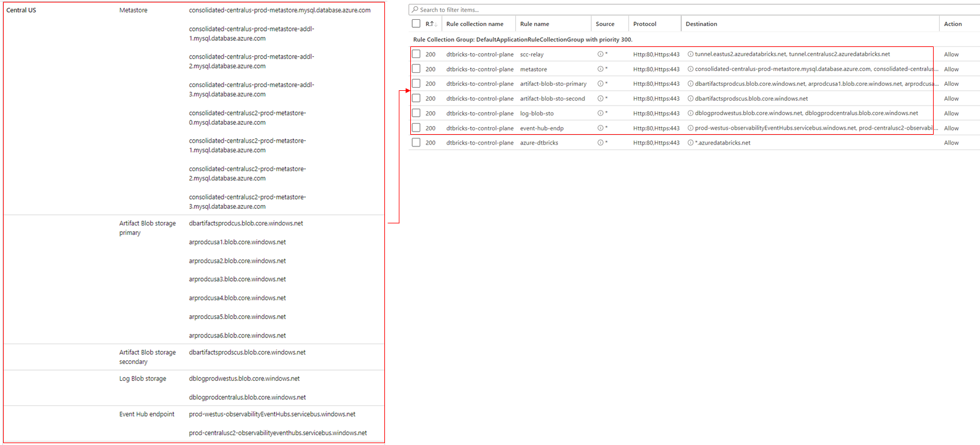980x445 pixels.
Task: Click the 'Allow' action in the azure-dtbricks row
Action: click(x=952, y=143)
